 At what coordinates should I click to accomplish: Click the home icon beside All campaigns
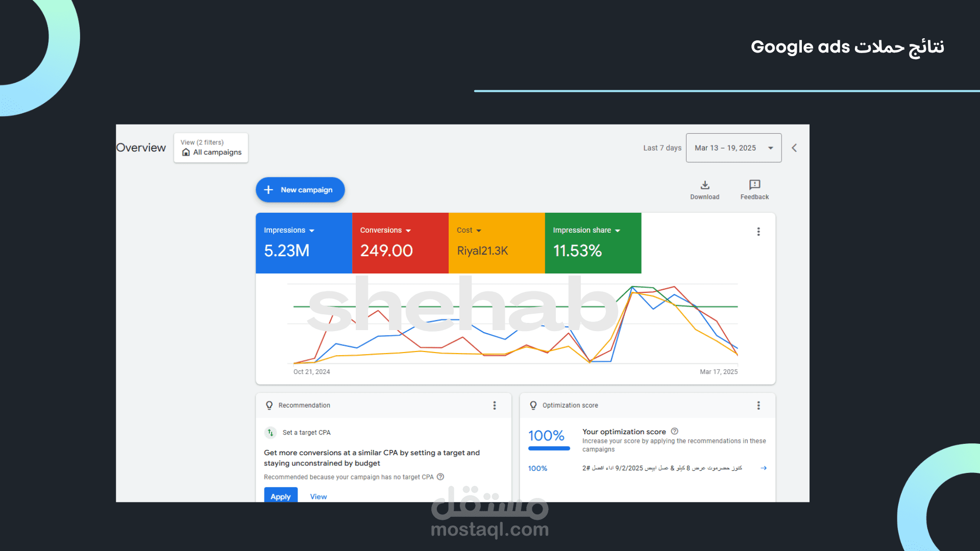tap(186, 153)
